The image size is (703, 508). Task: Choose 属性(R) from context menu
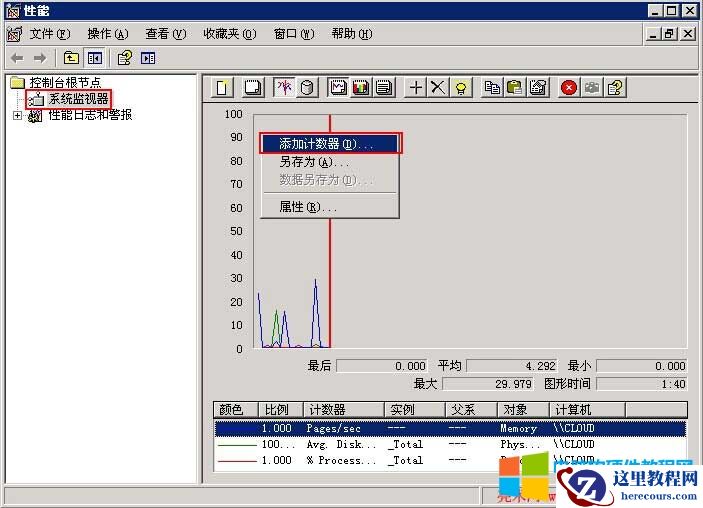pyautogui.click(x=330, y=207)
